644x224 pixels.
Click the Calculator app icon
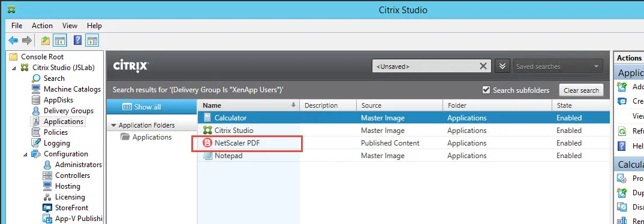[207, 118]
